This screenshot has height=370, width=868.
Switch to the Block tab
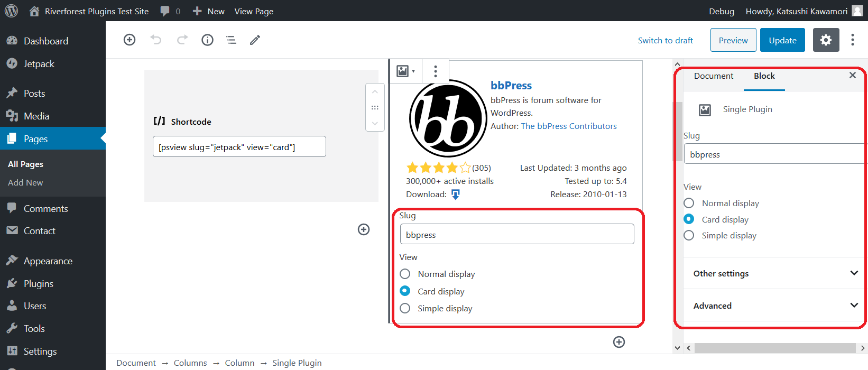764,76
